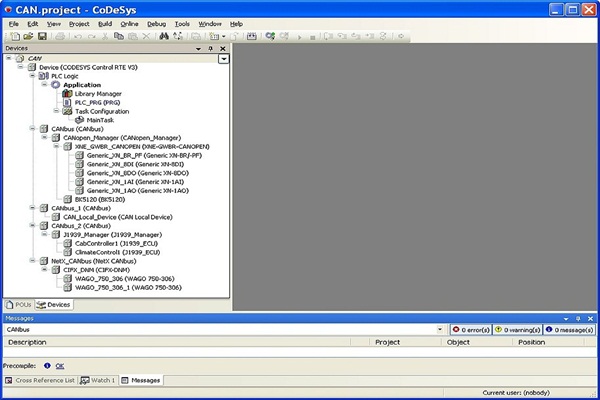The width and height of the screenshot is (600, 400).
Task: Click the Precompile OK link
Action: point(59,365)
